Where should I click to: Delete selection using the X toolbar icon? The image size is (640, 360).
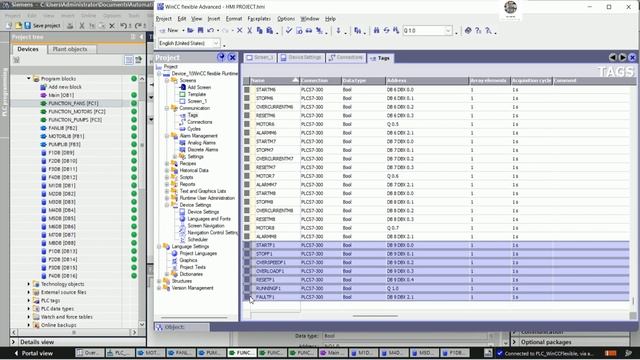[240, 31]
